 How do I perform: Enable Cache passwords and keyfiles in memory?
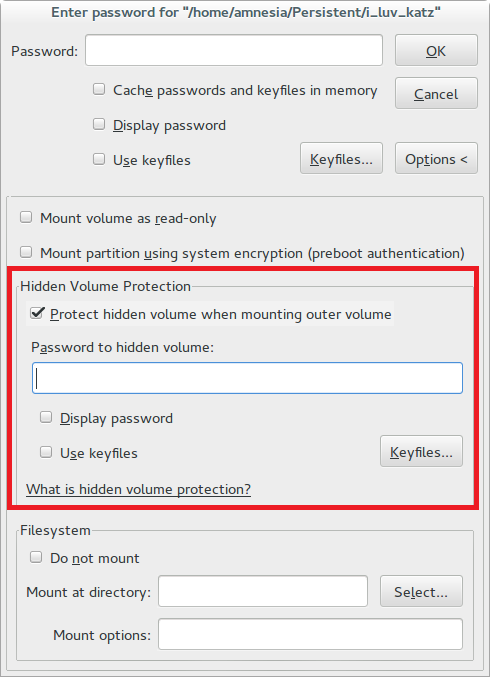pyautogui.click(x=99, y=90)
